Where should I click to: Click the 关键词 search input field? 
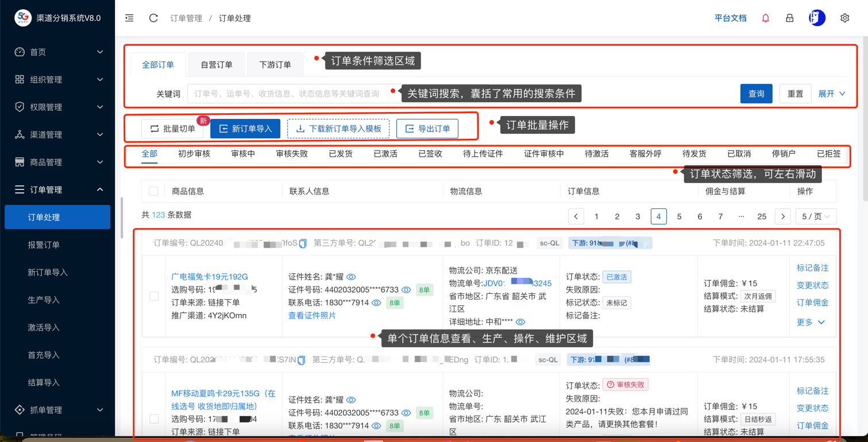pyautogui.click(x=287, y=94)
